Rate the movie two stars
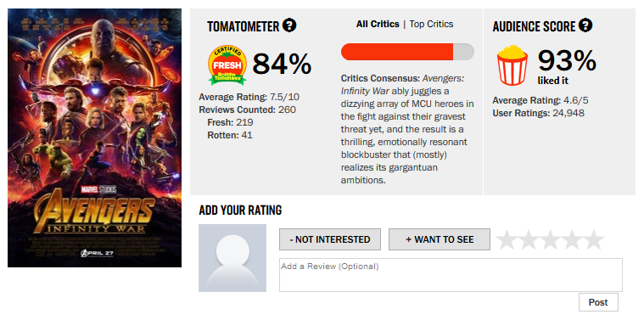644x320 pixels. (x=528, y=240)
